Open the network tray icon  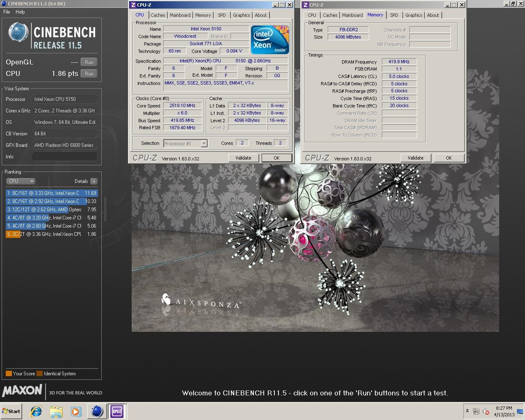(x=476, y=411)
